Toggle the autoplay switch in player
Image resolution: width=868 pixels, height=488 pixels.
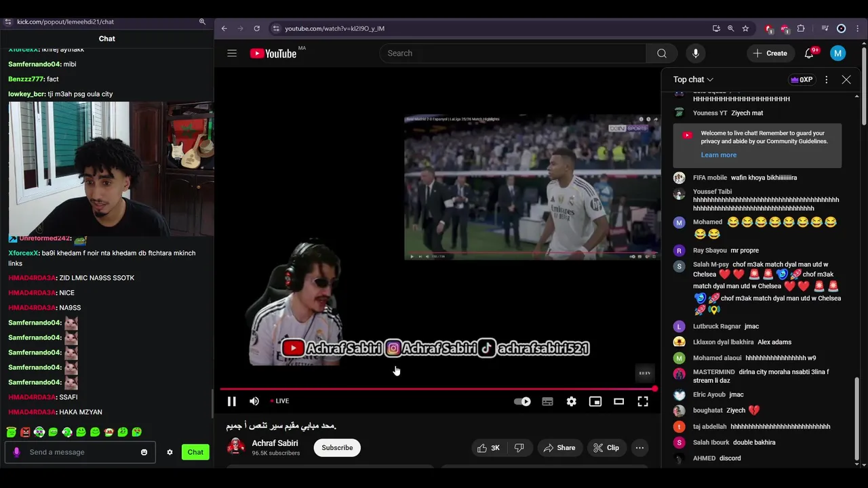click(522, 401)
